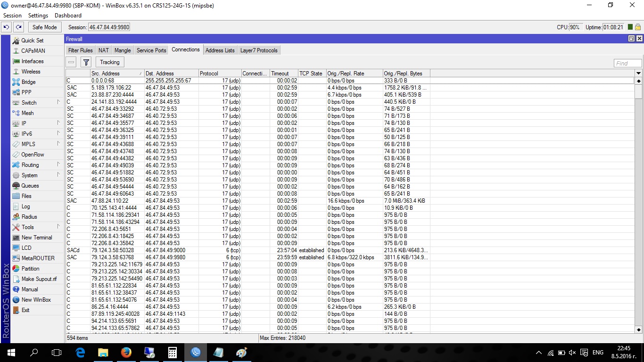Click the Find search field

click(x=627, y=63)
